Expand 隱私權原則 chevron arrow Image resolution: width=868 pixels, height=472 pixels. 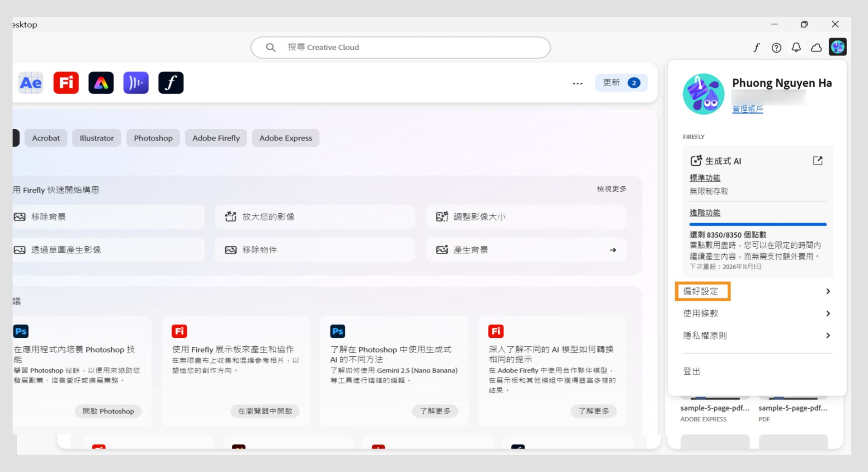pyautogui.click(x=828, y=335)
